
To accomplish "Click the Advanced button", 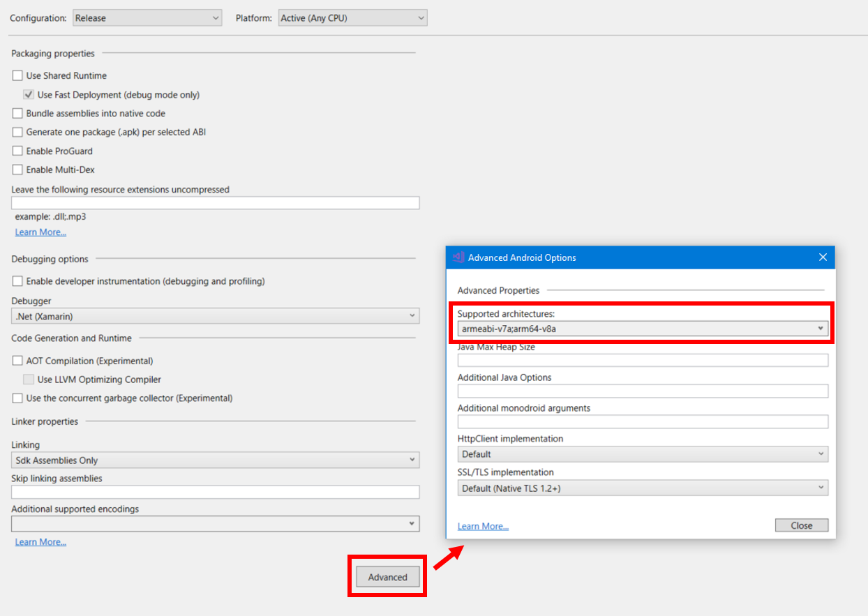I will click(387, 577).
